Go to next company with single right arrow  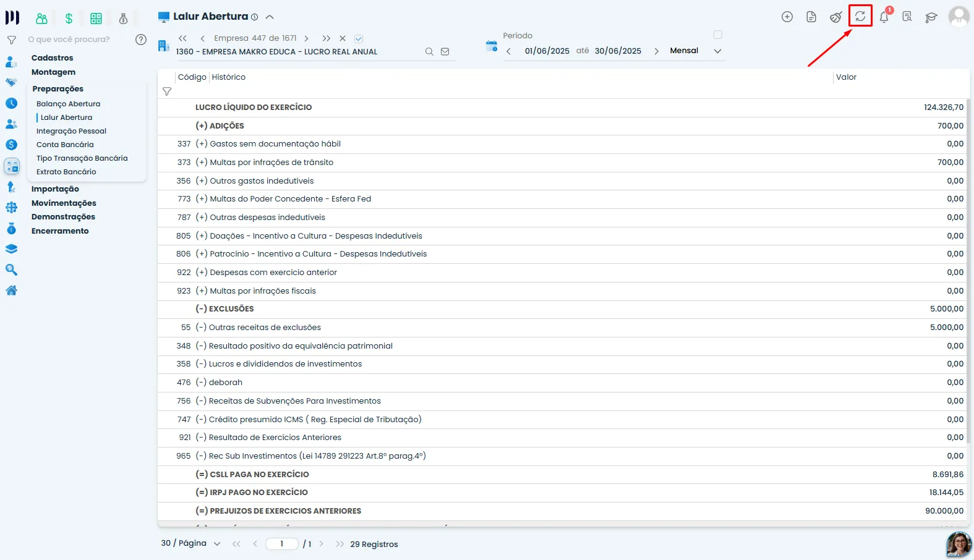click(306, 38)
